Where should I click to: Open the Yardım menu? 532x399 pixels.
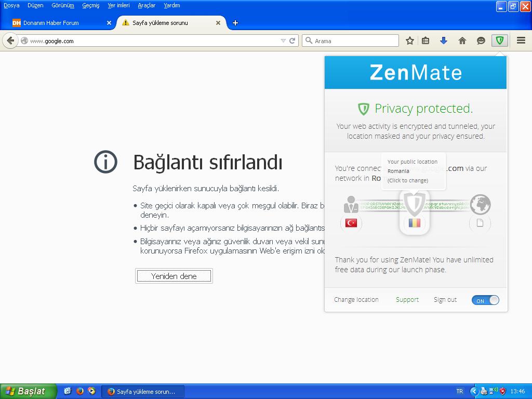[x=171, y=5]
